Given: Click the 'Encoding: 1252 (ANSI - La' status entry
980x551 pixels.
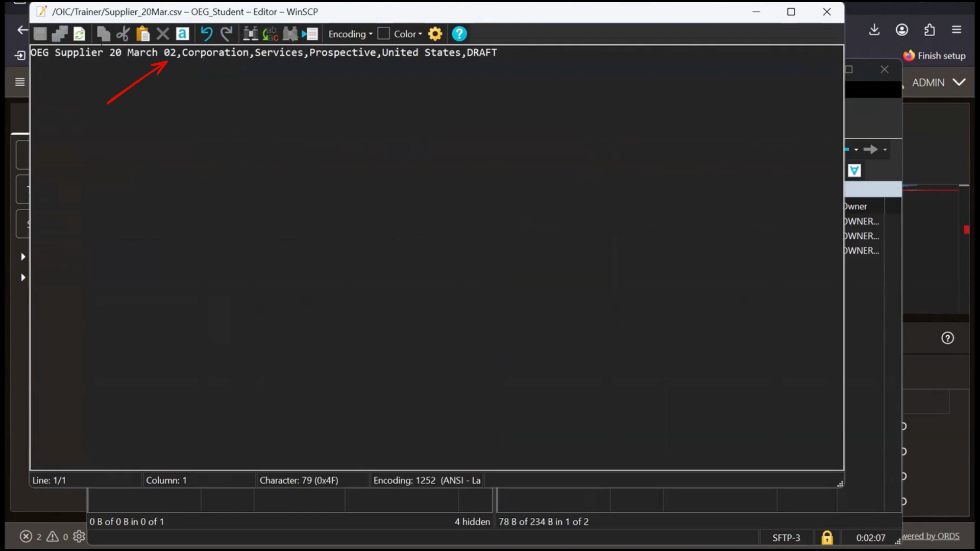Looking at the screenshot, I should pos(427,480).
